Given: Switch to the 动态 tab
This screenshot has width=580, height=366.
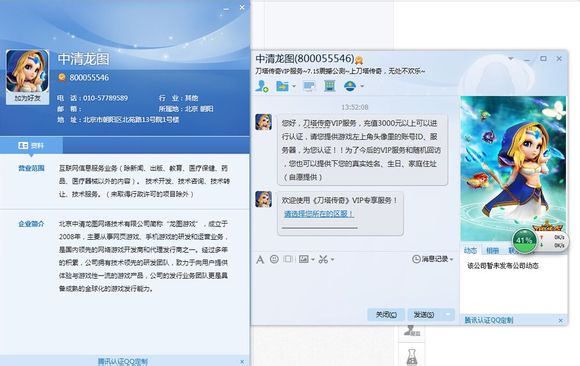Looking at the screenshot, I should pos(470,251).
